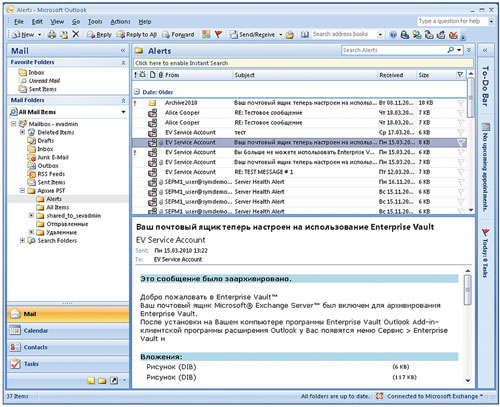
Task: Select Unread Mail favorite folder
Action: click(44, 81)
